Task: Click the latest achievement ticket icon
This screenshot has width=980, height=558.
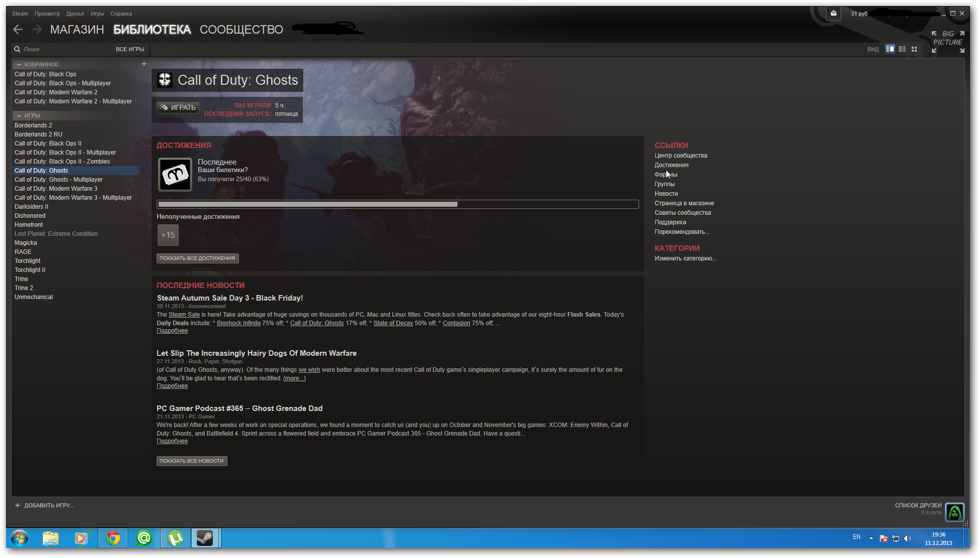Action: 175,175
